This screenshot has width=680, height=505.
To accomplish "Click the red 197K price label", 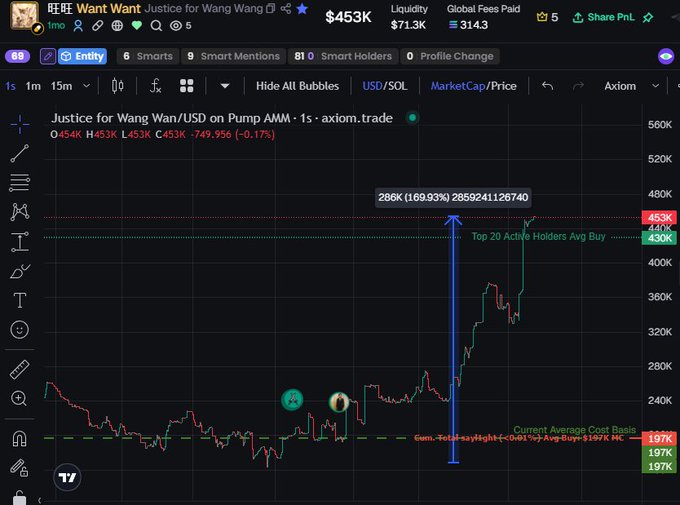I will point(659,439).
